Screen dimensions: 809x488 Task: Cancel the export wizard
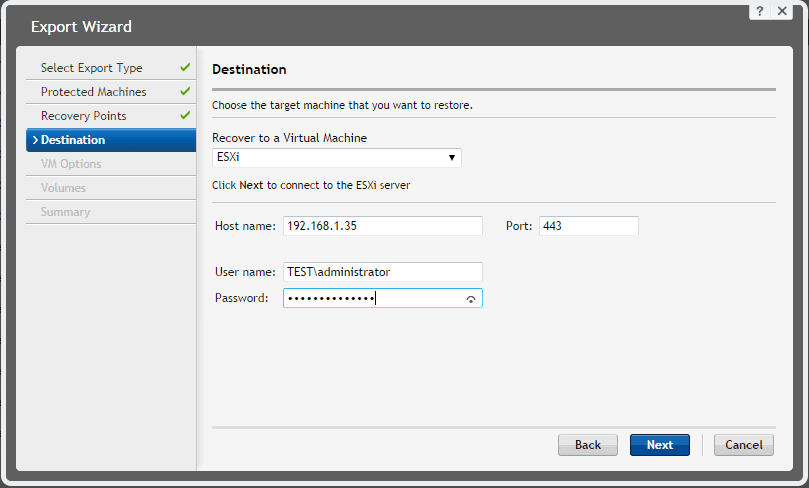click(743, 445)
